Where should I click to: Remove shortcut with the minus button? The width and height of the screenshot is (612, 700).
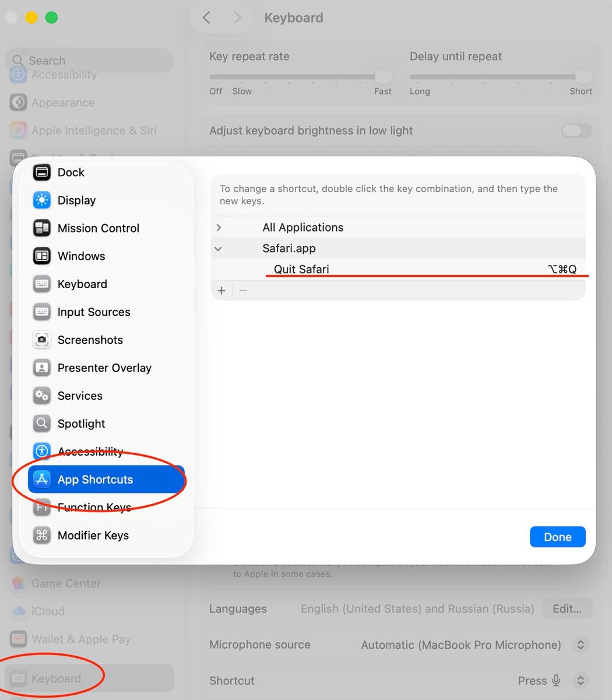(244, 290)
